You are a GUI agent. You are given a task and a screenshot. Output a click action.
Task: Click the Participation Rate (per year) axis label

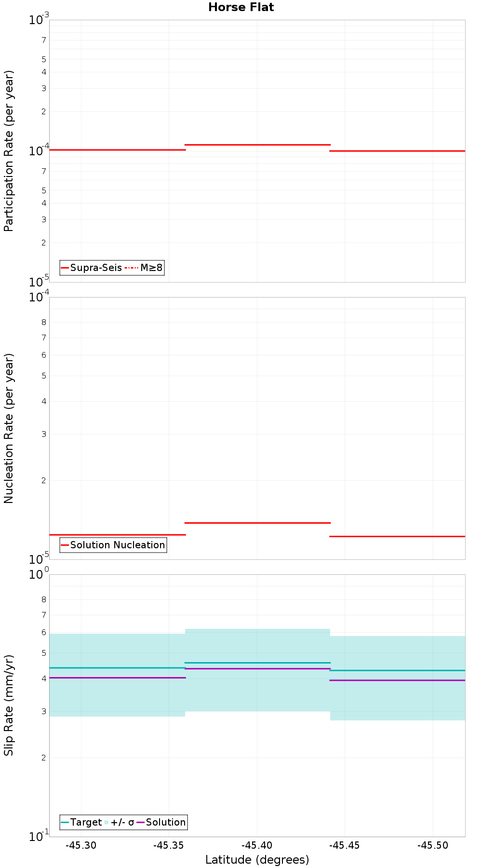pyautogui.click(x=9, y=151)
